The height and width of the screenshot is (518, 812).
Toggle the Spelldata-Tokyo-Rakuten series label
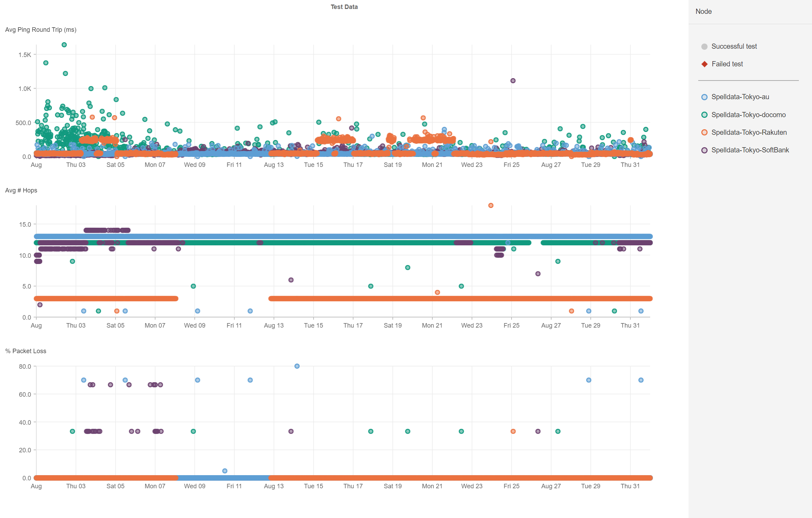click(749, 132)
